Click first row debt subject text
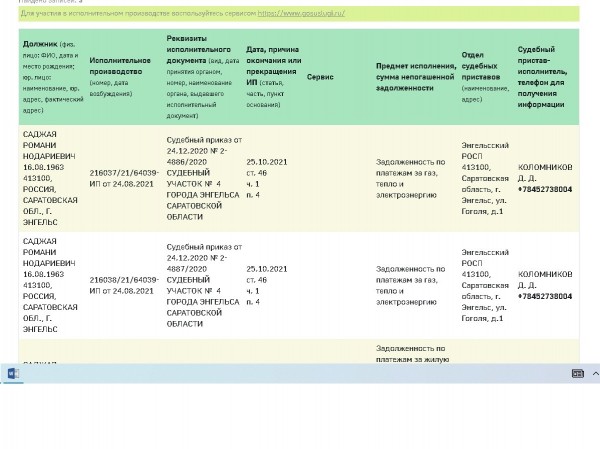This screenshot has height=449, width=600. tap(411, 178)
